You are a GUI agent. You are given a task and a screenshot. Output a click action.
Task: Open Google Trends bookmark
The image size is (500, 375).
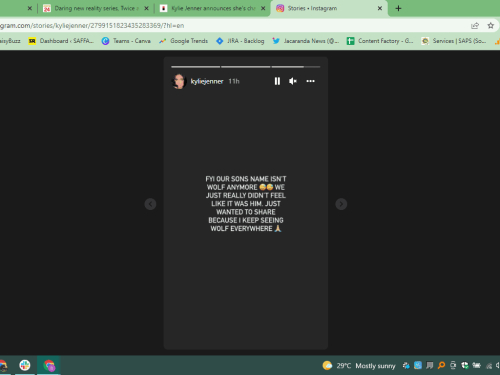point(183,41)
